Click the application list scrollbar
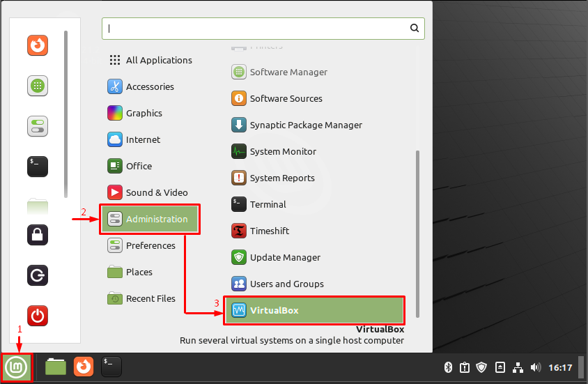Image resolution: width=588 pixels, height=384 pixels. [417, 234]
